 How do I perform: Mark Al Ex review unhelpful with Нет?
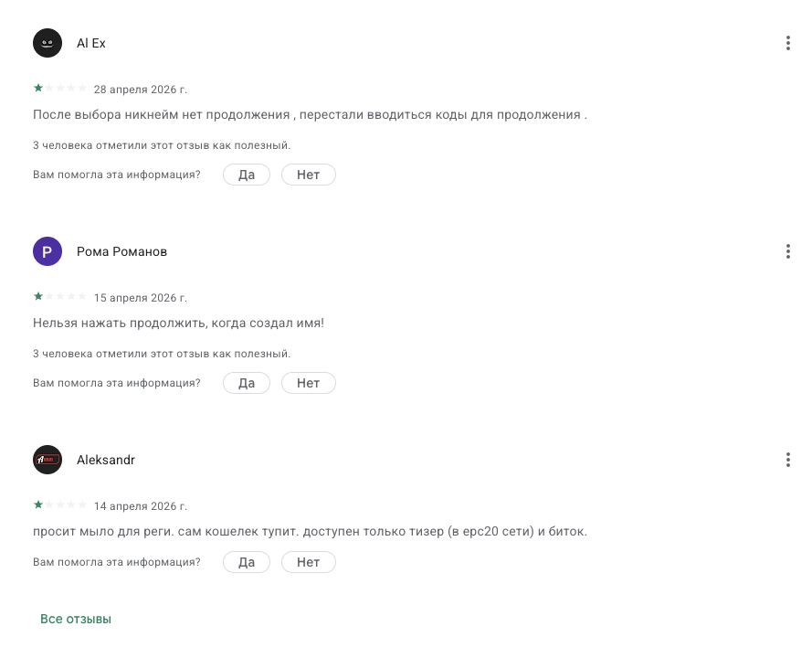click(308, 175)
